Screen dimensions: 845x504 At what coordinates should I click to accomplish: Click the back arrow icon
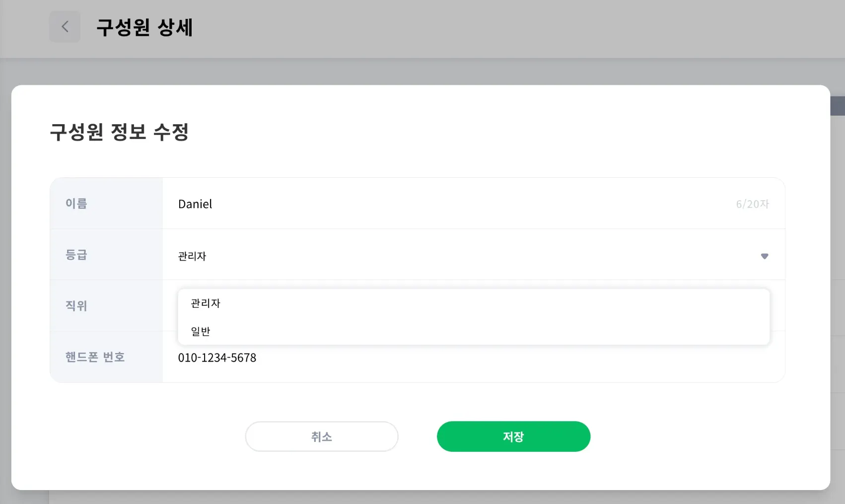[x=65, y=27]
